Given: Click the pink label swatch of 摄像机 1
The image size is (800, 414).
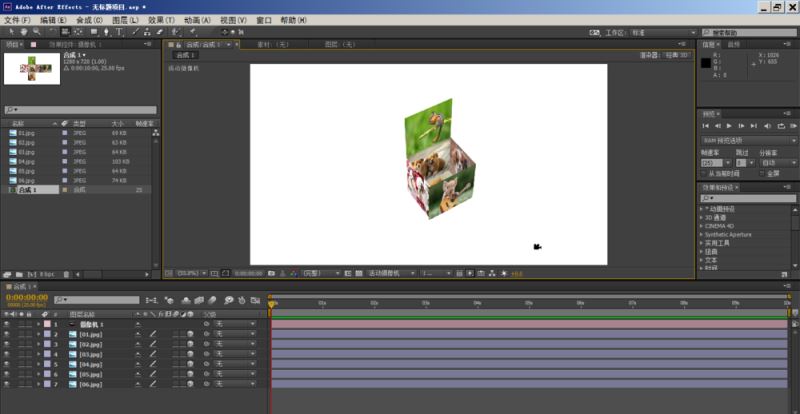Looking at the screenshot, I should click(47, 324).
